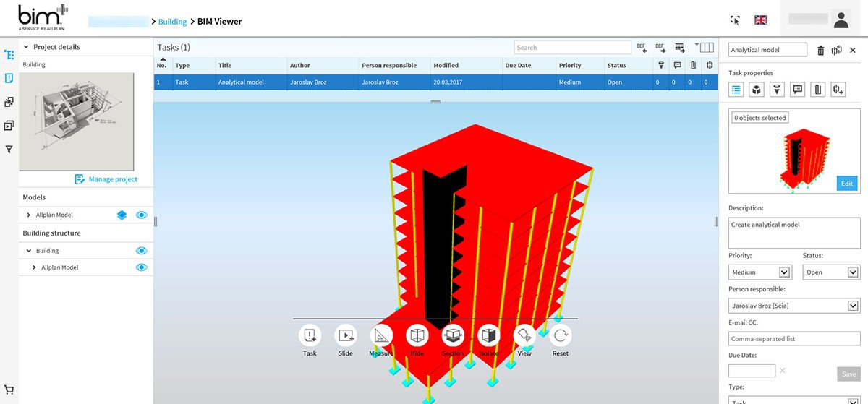Click the project Building thumbnail image
Screen dimensions: 868x404
pos(76,121)
